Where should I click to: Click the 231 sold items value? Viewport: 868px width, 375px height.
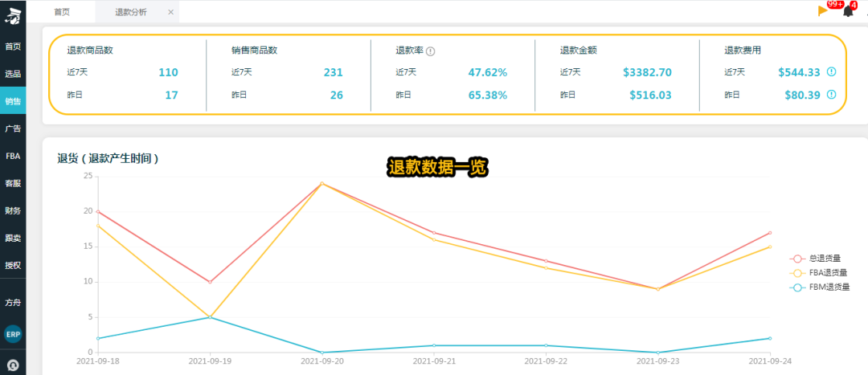point(334,72)
